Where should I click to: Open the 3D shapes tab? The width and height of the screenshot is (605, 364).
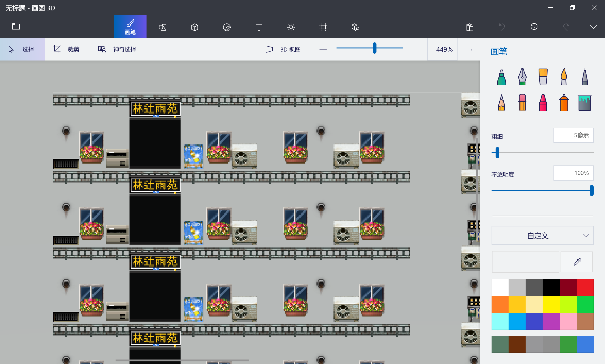(195, 27)
